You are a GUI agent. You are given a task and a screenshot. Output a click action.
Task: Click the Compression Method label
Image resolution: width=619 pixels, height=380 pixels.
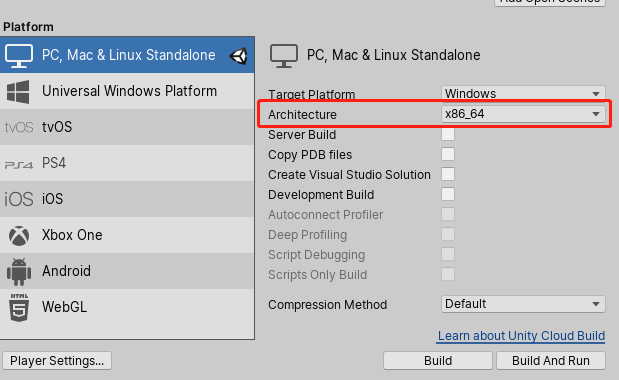click(328, 305)
